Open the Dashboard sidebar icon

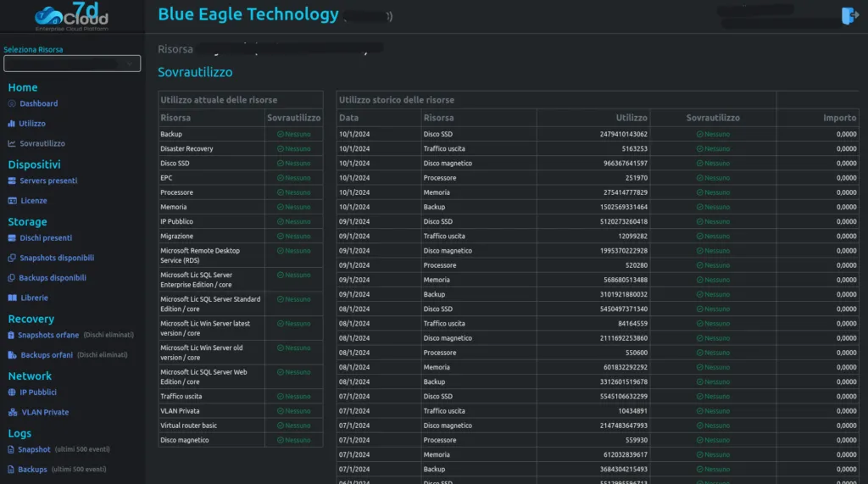12,103
